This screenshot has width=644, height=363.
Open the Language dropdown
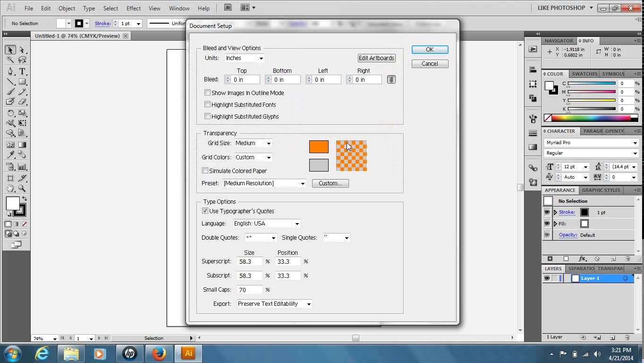tap(266, 224)
